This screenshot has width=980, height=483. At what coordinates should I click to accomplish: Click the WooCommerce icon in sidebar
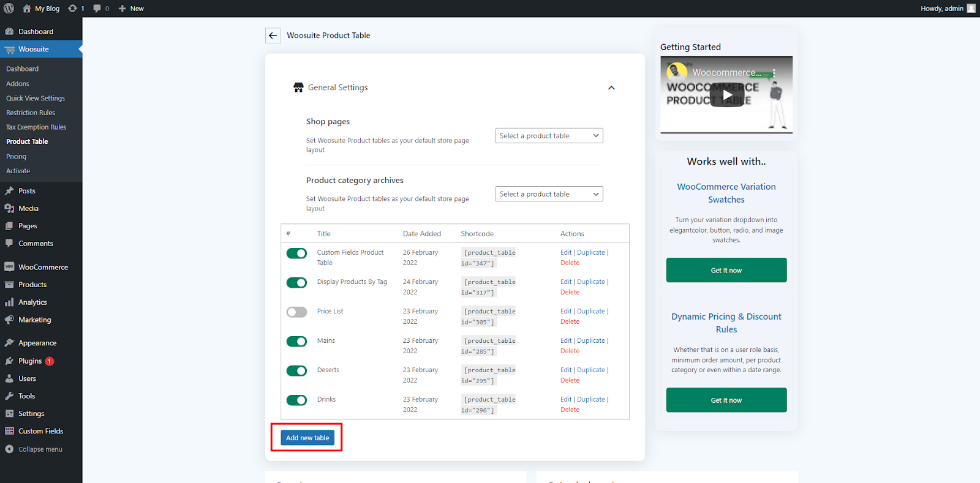[9, 267]
